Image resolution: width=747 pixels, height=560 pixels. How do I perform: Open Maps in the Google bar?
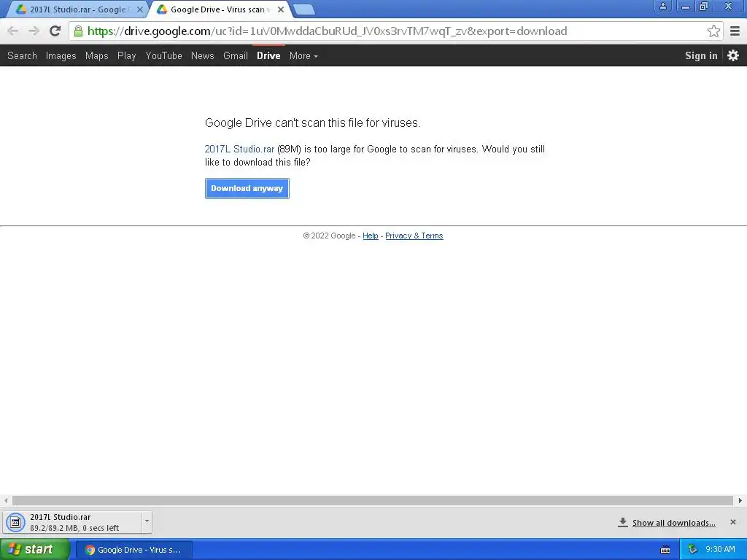(x=97, y=55)
